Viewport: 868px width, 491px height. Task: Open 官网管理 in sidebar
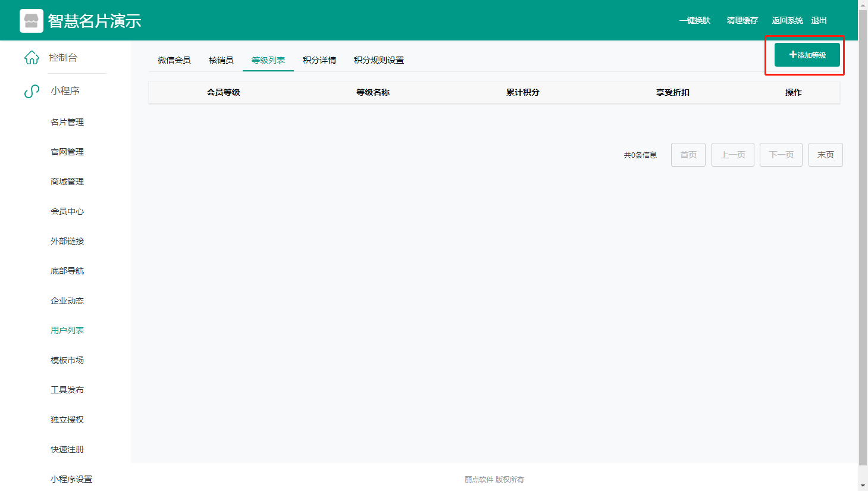point(67,152)
